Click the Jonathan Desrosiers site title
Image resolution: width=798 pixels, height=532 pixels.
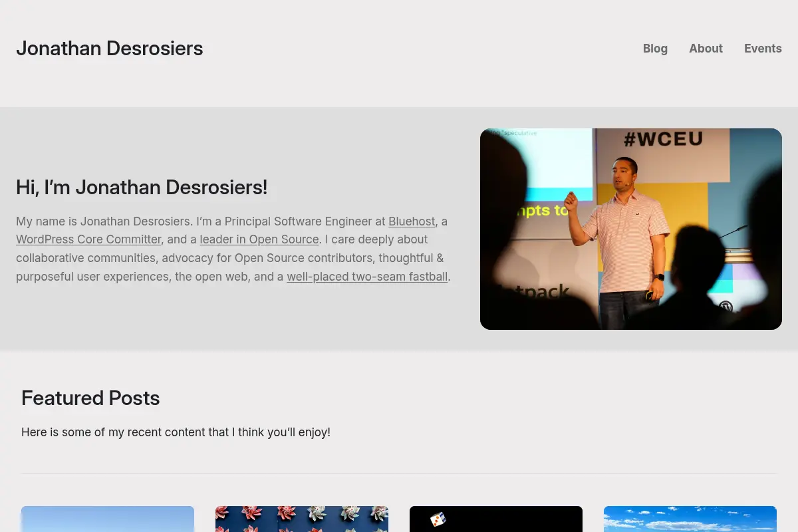click(110, 49)
